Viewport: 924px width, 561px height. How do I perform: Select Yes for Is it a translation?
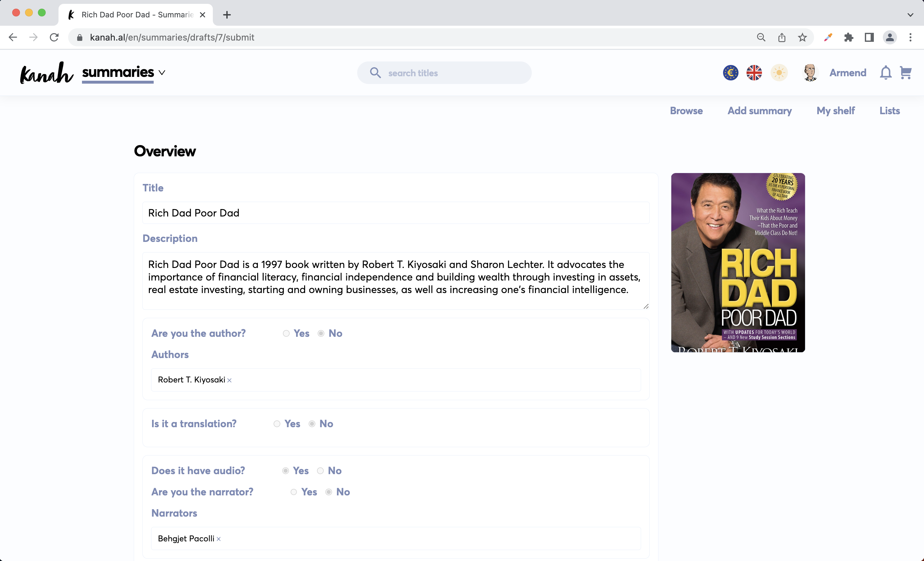[277, 424]
